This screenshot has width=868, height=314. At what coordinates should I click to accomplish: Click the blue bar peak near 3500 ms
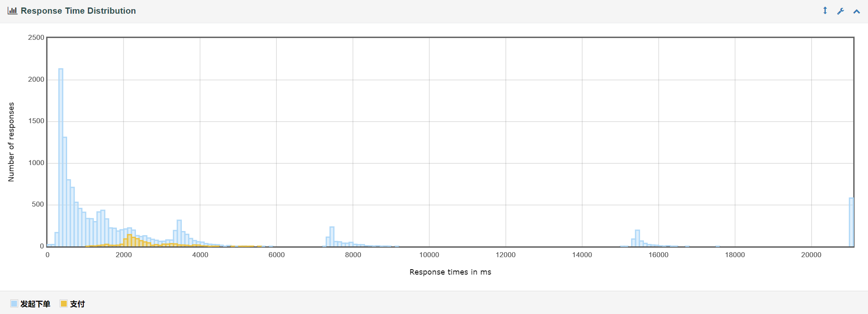pos(179,234)
